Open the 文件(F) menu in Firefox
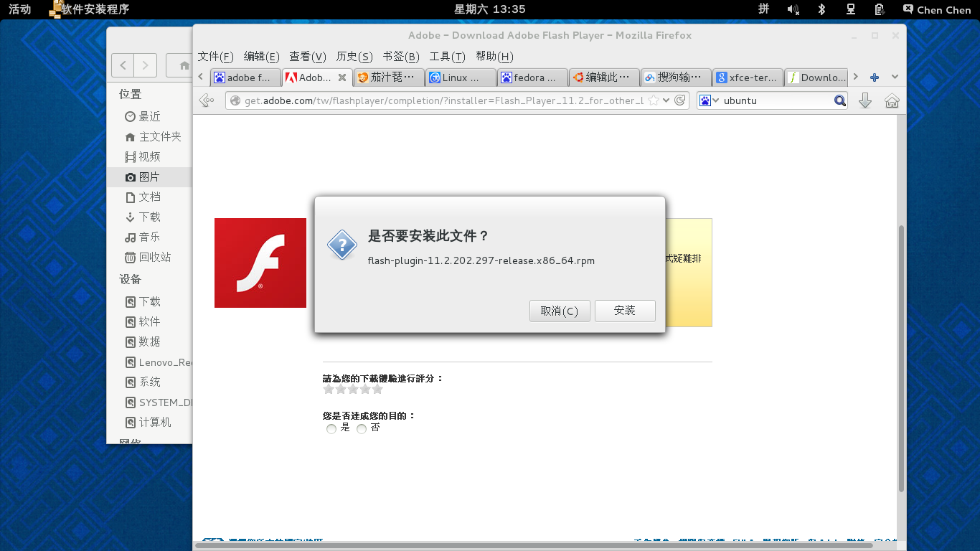Screen dimensions: 980x551 point(216,57)
